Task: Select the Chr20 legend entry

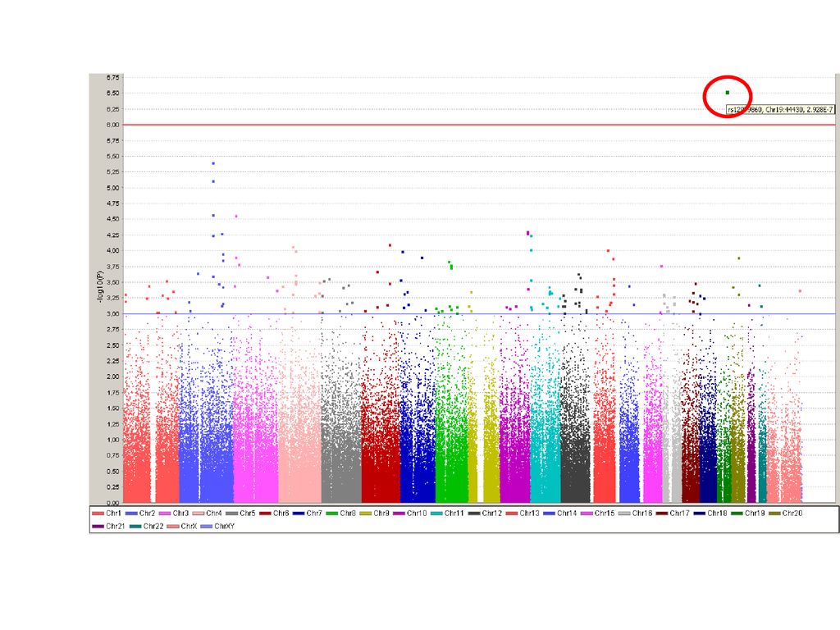Action: pos(785,514)
